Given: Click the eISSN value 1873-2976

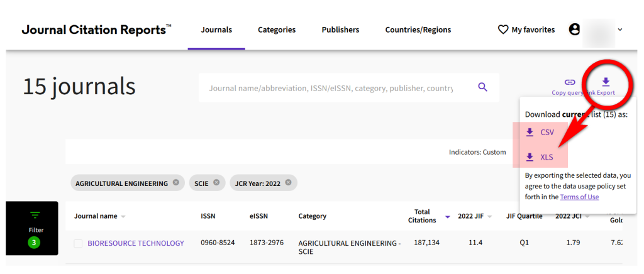Looking at the screenshot, I should [x=267, y=243].
